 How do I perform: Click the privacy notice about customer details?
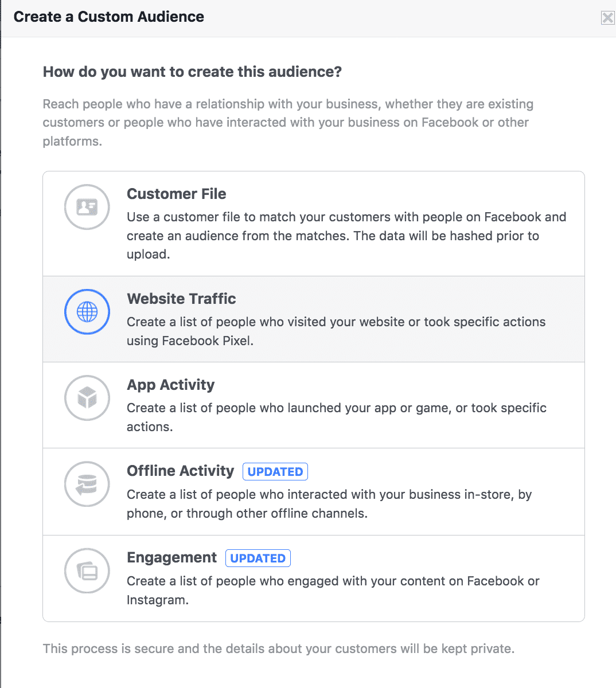pyautogui.click(x=279, y=649)
